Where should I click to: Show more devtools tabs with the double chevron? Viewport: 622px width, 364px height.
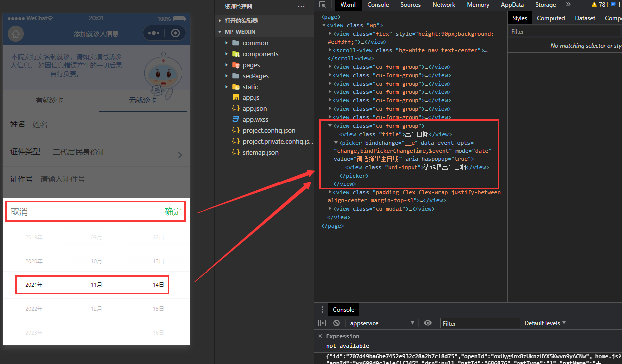click(x=568, y=5)
